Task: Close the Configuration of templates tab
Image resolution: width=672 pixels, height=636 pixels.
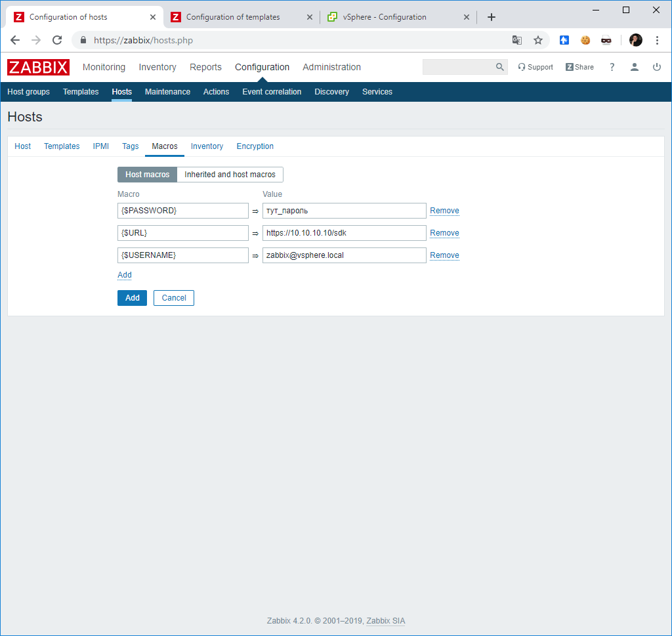Action: pos(310,17)
